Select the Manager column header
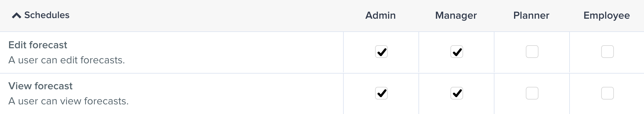 point(456,15)
